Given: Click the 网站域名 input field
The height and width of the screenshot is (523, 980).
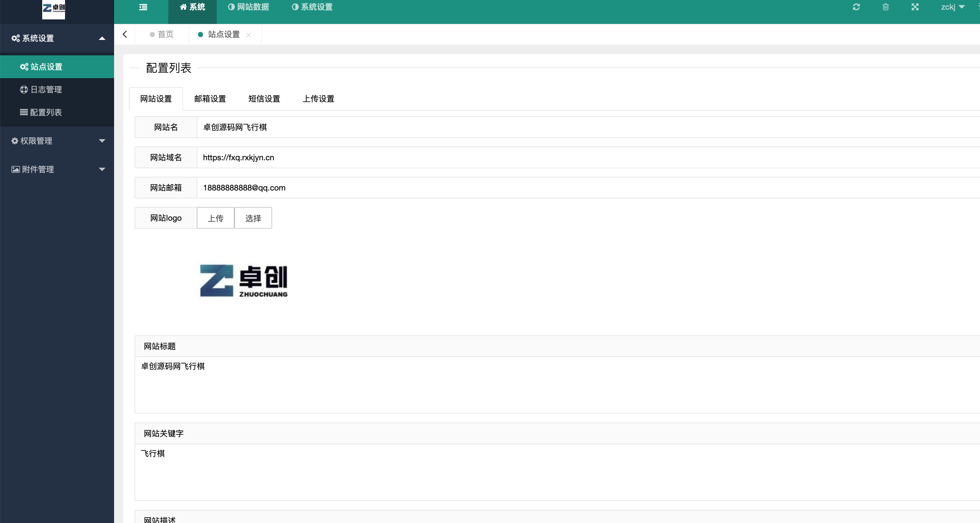Looking at the screenshot, I should 588,157.
